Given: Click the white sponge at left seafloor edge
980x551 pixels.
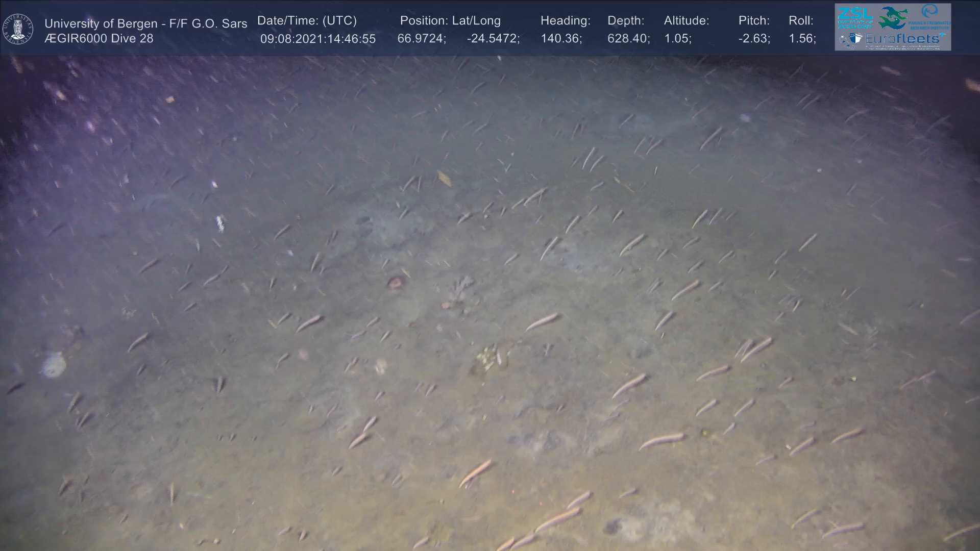Looking at the screenshot, I should tap(54, 365).
